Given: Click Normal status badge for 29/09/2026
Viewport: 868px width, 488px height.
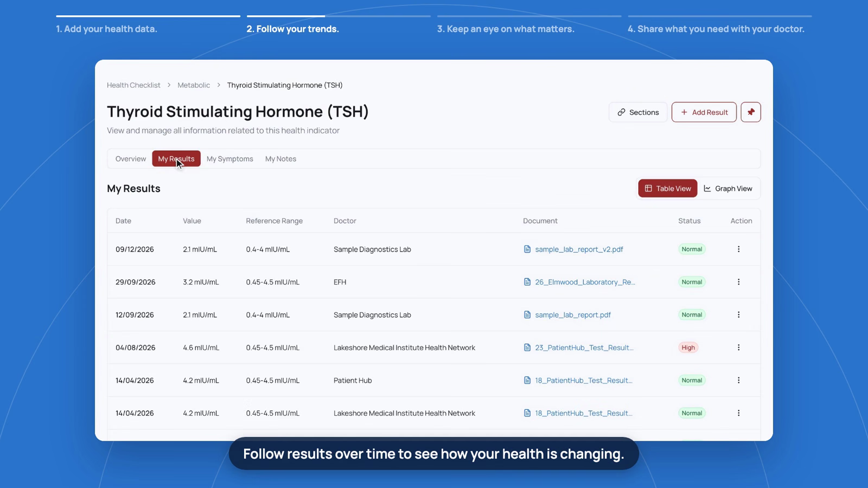Looking at the screenshot, I should click(x=692, y=282).
